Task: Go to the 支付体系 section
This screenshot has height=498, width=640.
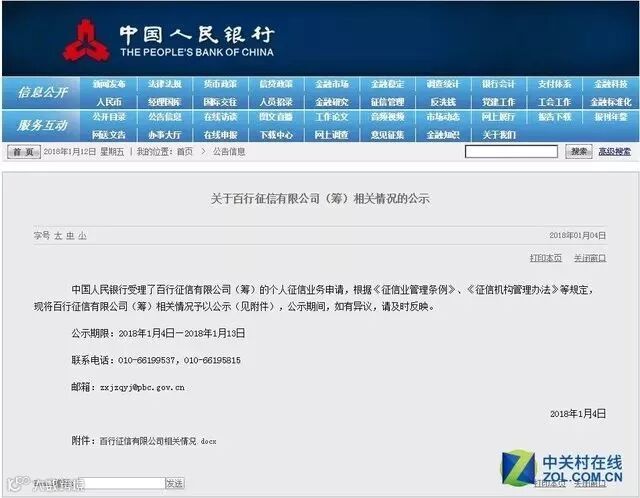Action: [554, 84]
